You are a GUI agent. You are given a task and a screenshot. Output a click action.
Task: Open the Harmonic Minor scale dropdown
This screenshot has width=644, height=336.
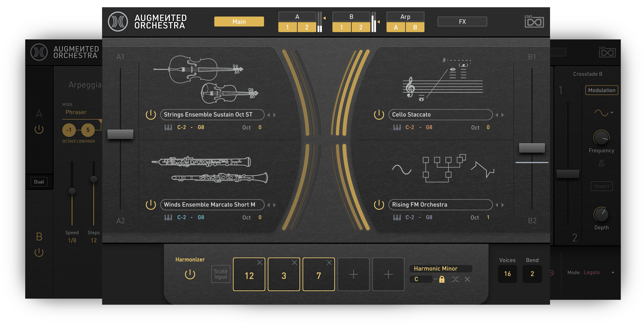click(441, 269)
